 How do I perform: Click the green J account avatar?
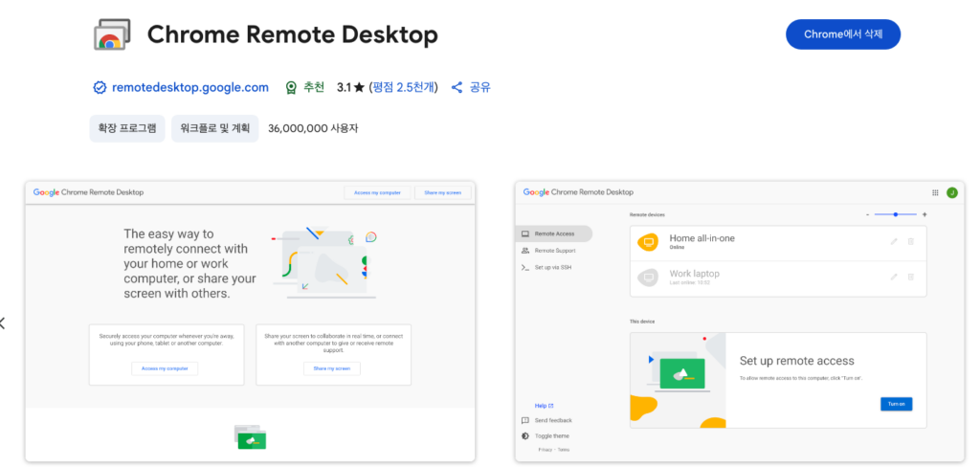952,192
